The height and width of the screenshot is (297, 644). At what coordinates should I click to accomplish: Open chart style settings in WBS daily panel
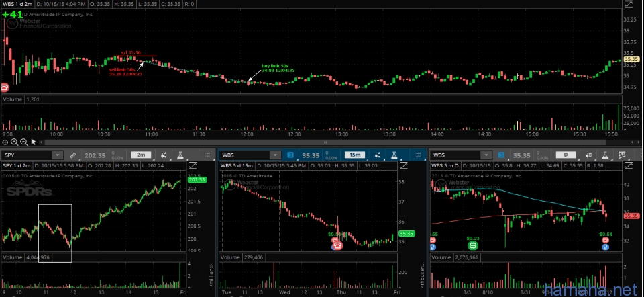(588, 155)
